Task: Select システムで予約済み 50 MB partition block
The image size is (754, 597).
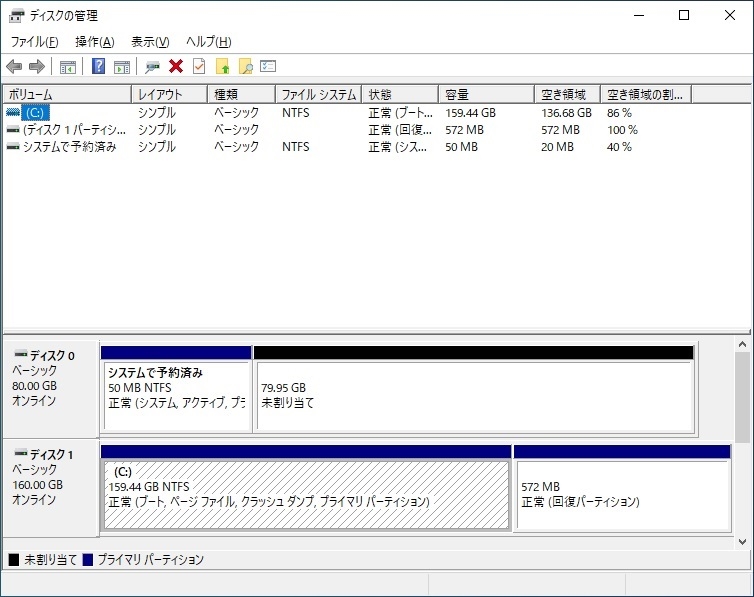Action: pos(176,389)
